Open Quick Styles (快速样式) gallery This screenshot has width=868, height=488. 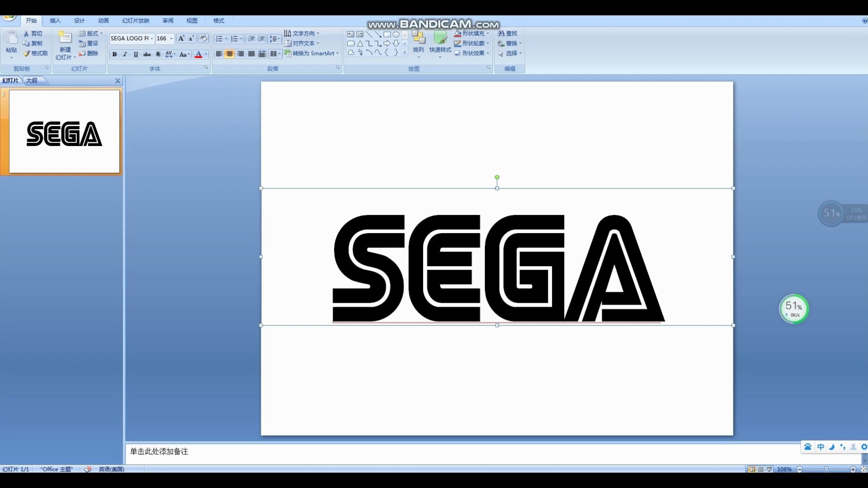click(440, 44)
